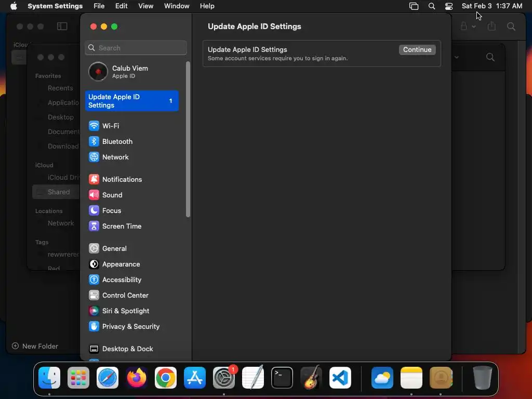Open Wi-Fi settings icon in sidebar
Screen dimensions: 532x399
click(x=94, y=126)
